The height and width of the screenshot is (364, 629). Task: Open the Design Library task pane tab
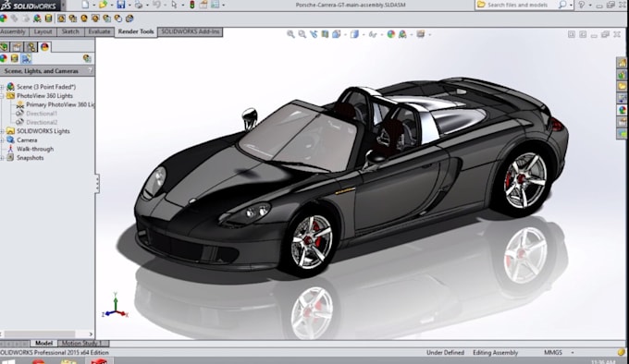(x=623, y=75)
